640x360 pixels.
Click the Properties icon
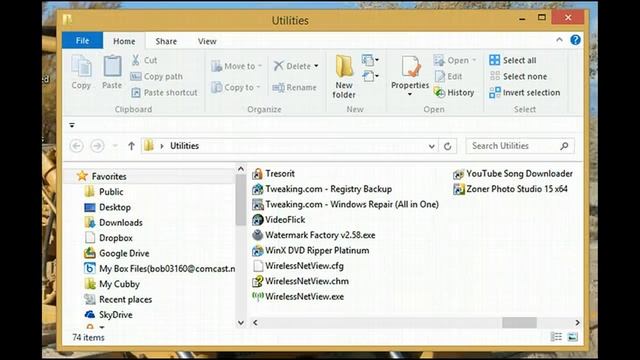(x=410, y=67)
